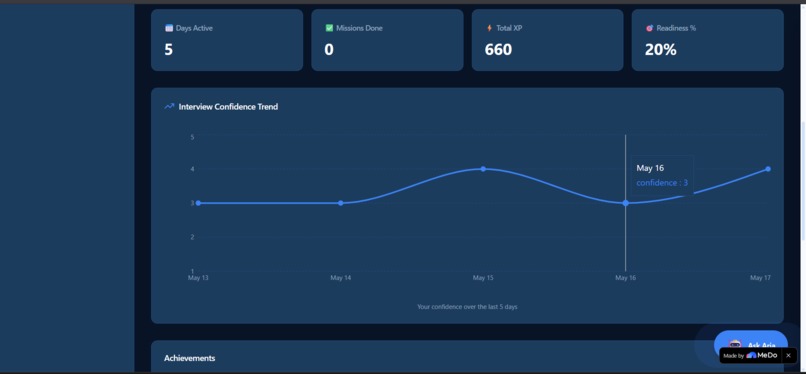Click the y-axis label 4

[192, 169]
